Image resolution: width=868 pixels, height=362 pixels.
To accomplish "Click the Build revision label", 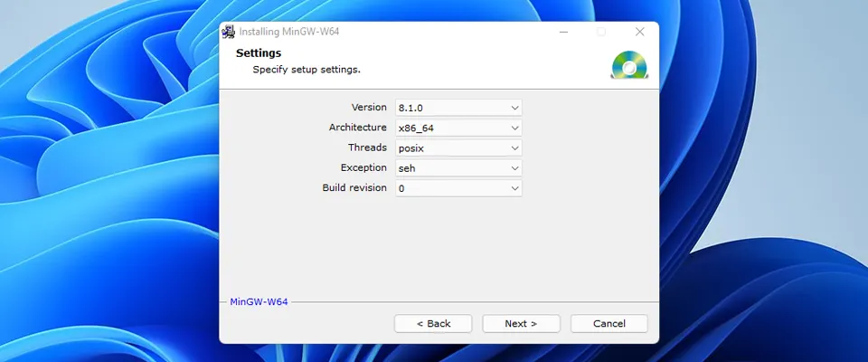I will click(354, 188).
